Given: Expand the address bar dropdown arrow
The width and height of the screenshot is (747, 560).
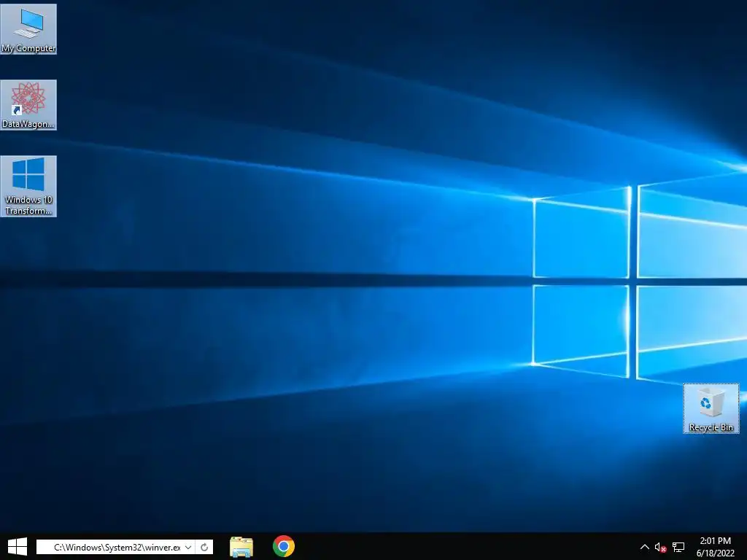Looking at the screenshot, I should tap(188, 547).
